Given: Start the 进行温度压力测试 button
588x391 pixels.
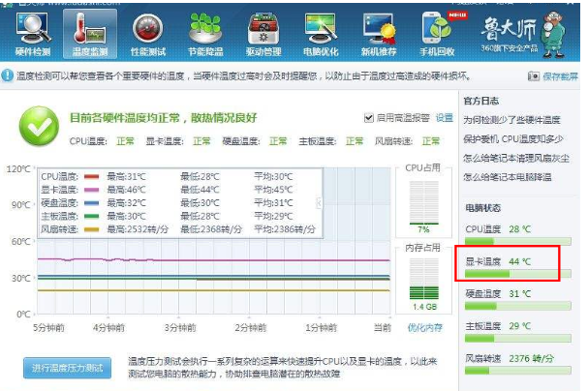Looking at the screenshot, I should click(x=67, y=368).
